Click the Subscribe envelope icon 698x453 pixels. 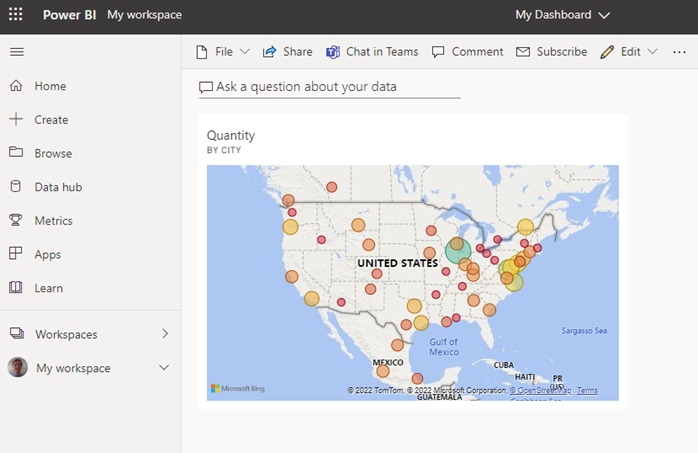click(523, 52)
